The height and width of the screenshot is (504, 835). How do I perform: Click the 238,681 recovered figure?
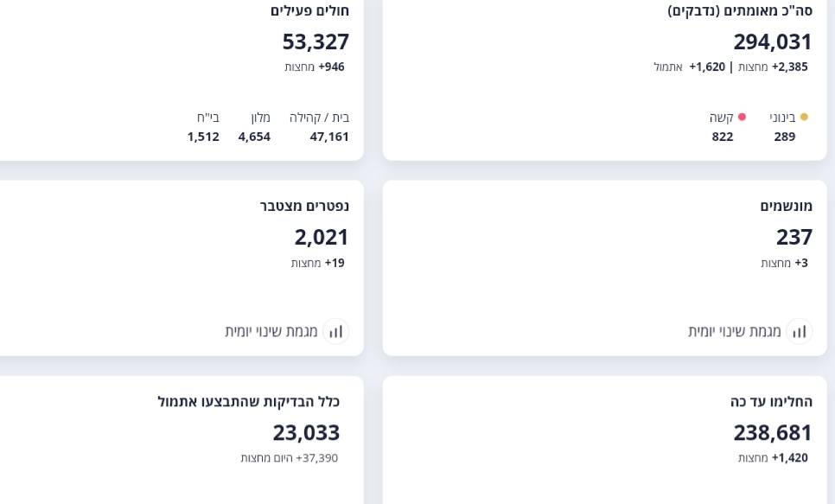click(x=772, y=431)
